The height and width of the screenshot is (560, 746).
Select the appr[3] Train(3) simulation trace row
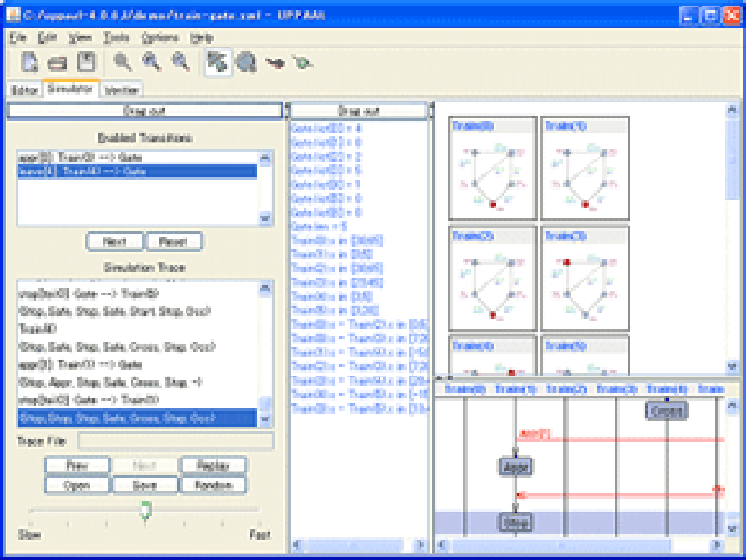pos(137,364)
